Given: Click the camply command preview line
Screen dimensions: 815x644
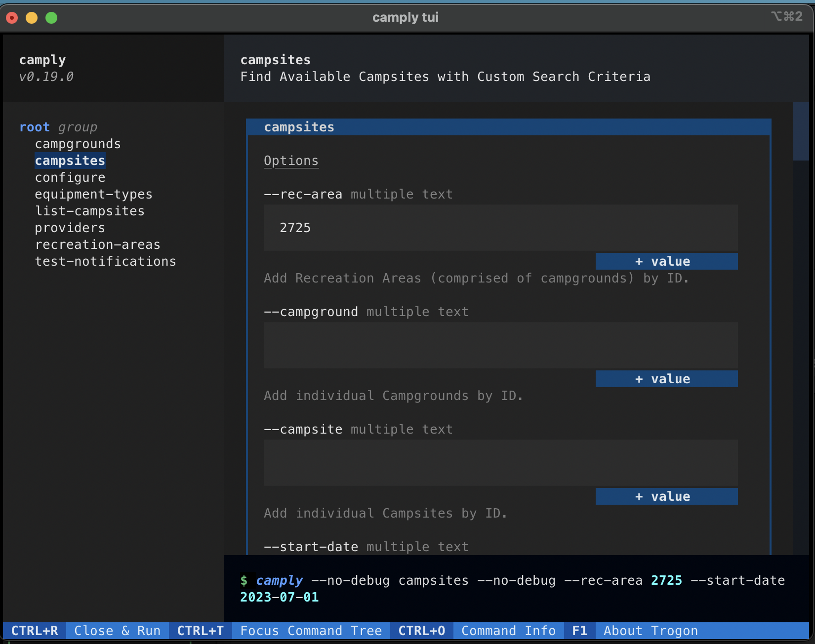Looking at the screenshot, I should coord(513,589).
